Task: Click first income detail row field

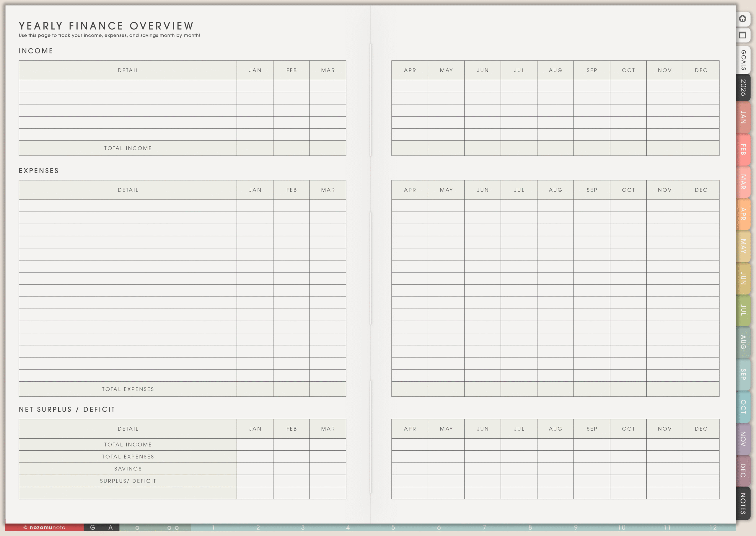Action: [x=128, y=86]
